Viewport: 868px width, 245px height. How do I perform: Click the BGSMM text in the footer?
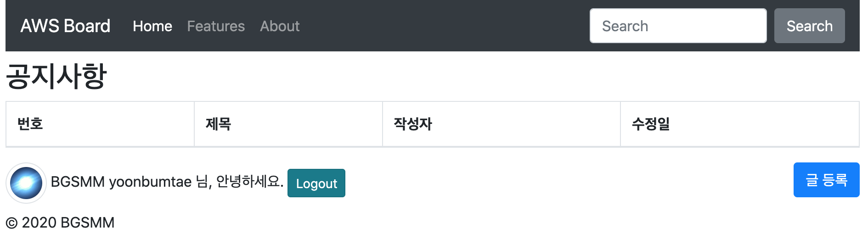pyautogui.click(x=87, y=223)
